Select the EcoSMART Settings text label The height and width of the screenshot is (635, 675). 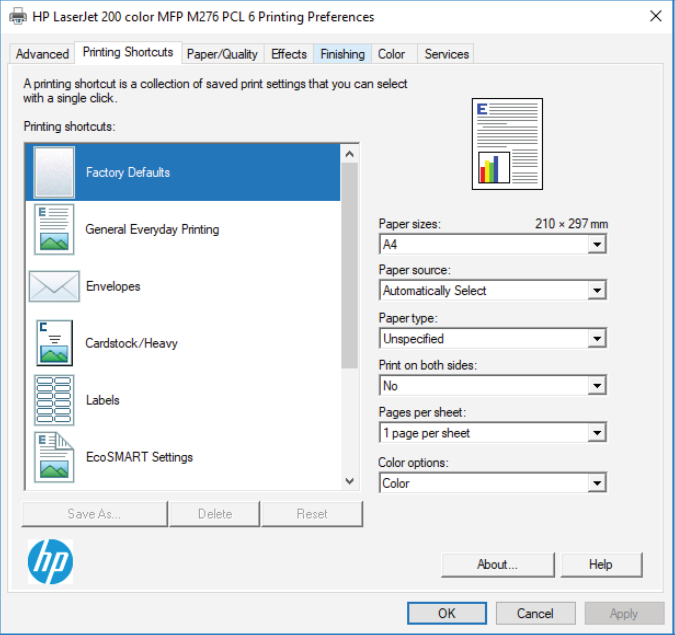[139, 457]
